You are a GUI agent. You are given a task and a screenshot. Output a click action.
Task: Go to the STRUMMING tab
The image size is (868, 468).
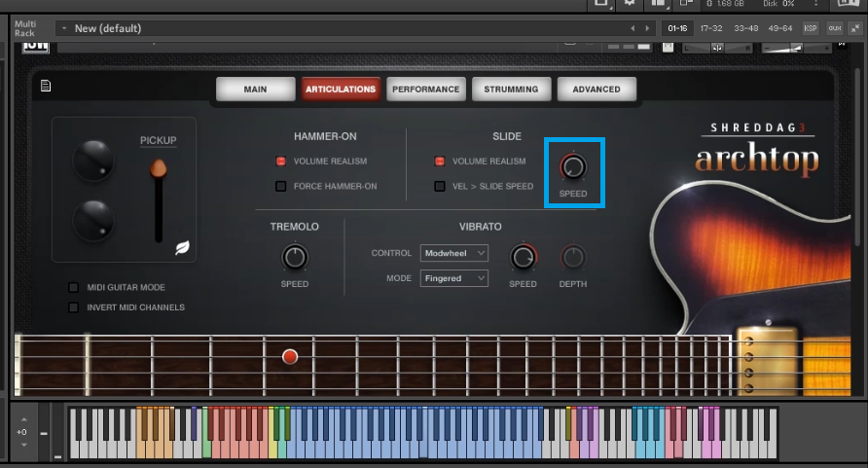[511, 90]
